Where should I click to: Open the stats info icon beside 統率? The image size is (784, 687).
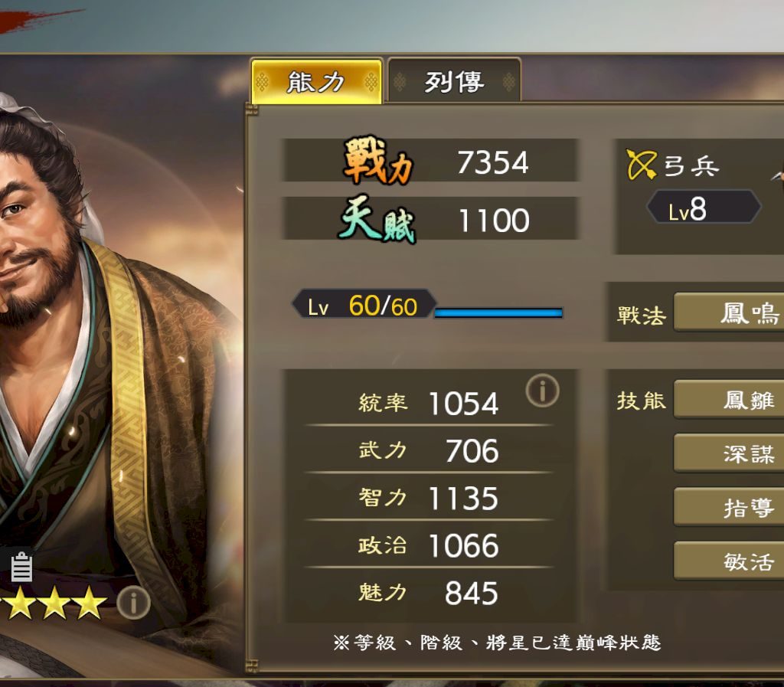543,391
